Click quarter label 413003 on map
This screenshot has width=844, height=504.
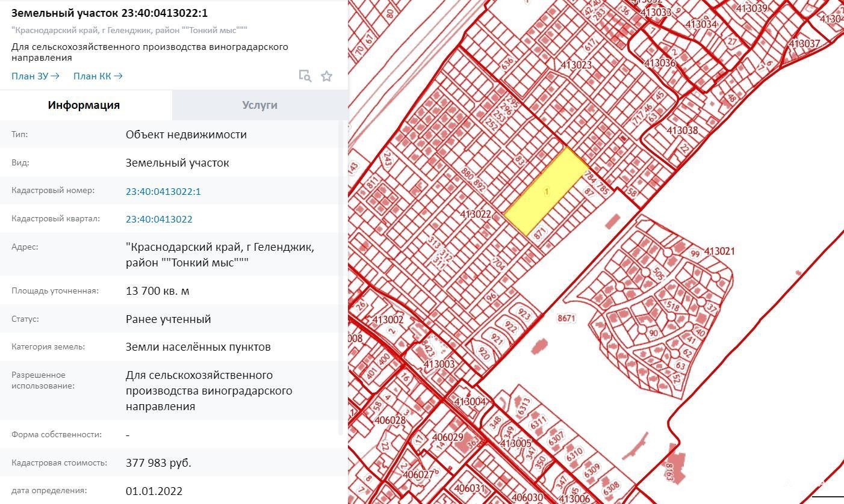[x=439, y=364]
